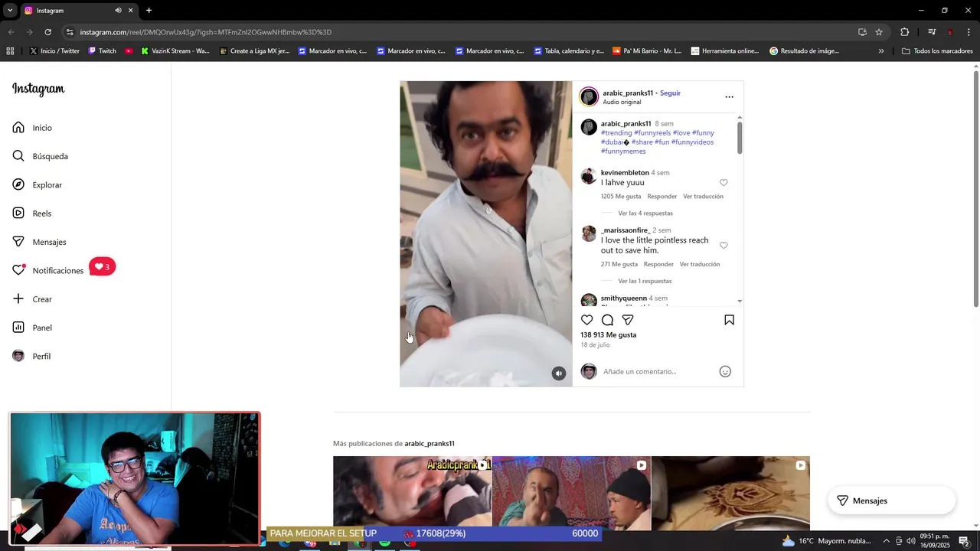Click Crear plus in sidebar
This screenshot has height=551, width=980.
(32, 299)
